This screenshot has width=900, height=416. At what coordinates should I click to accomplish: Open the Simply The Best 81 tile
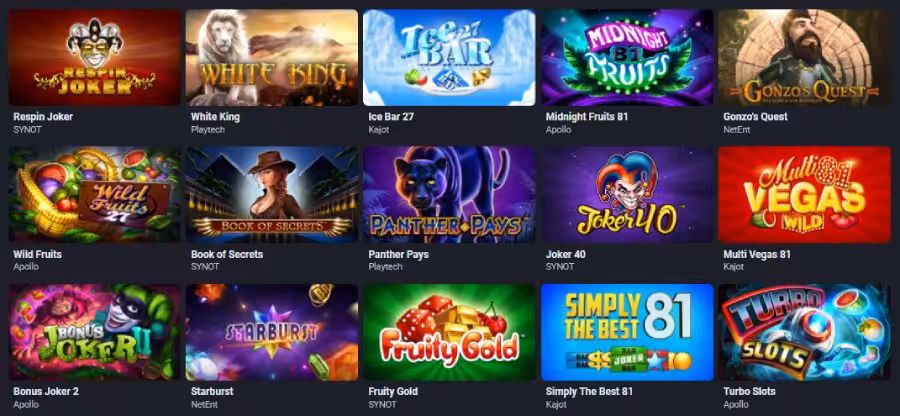tap(627, 332)
